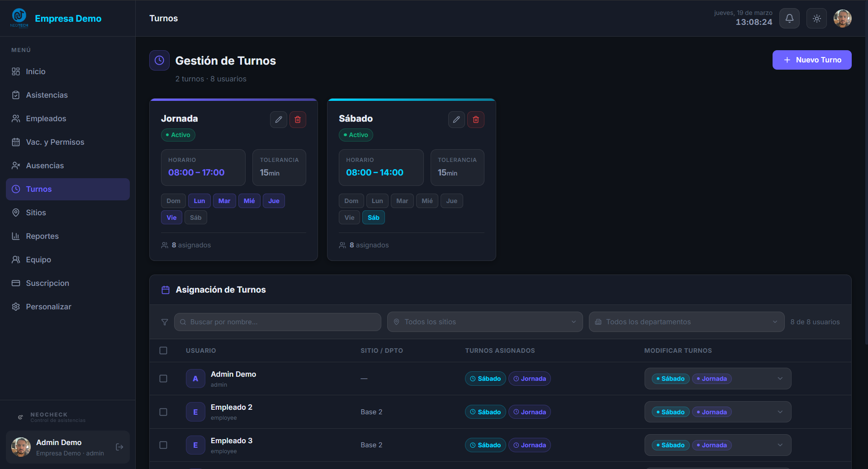Select the Sáb day toggle on Jornada shift

point(195,217)
